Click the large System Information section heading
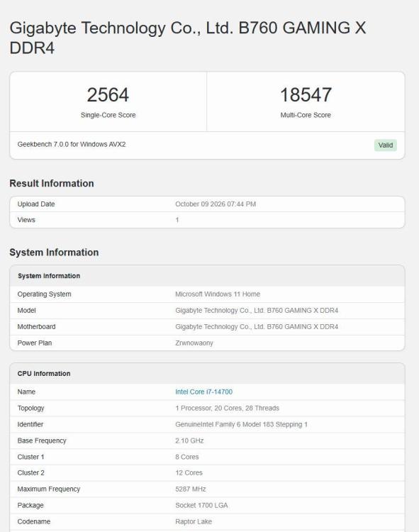The width and height of the screenshot is (419, 532). click(x=54, y=253)
